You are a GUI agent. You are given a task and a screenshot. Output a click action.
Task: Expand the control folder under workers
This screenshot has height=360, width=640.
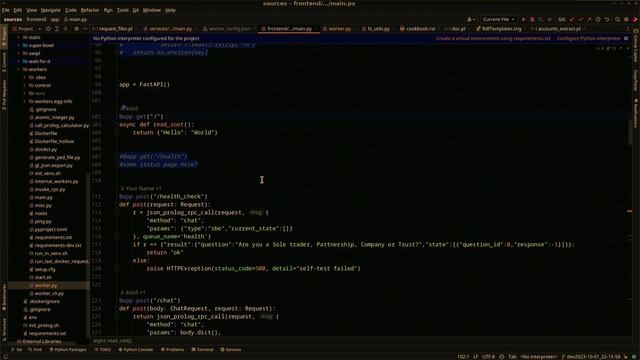point(24,85)
